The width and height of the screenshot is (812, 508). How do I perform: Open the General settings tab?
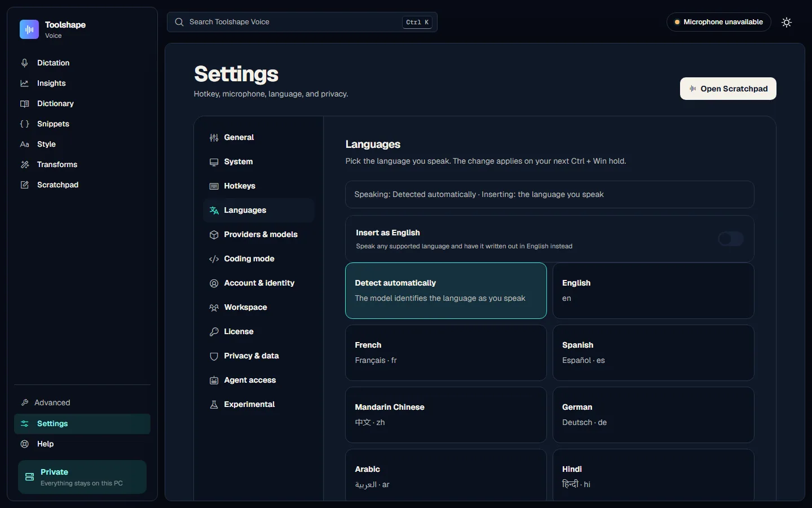[258, 137]
